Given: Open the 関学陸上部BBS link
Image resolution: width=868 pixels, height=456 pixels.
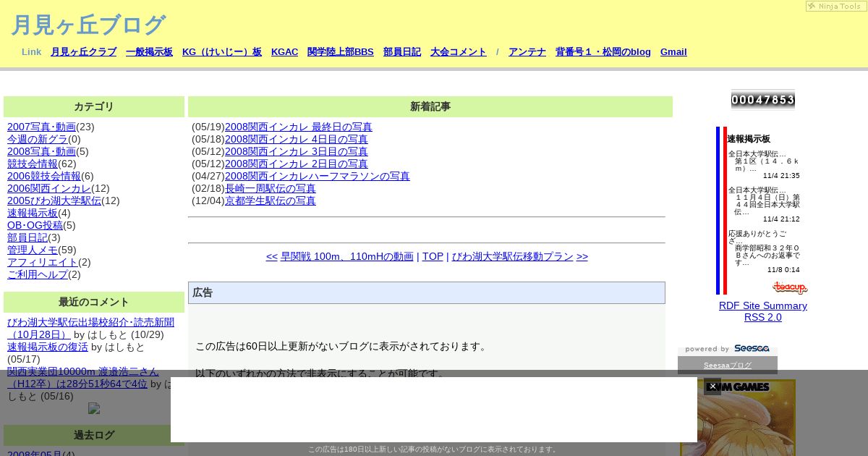Looking at the screenshot, I should click(x=341, y=52).
